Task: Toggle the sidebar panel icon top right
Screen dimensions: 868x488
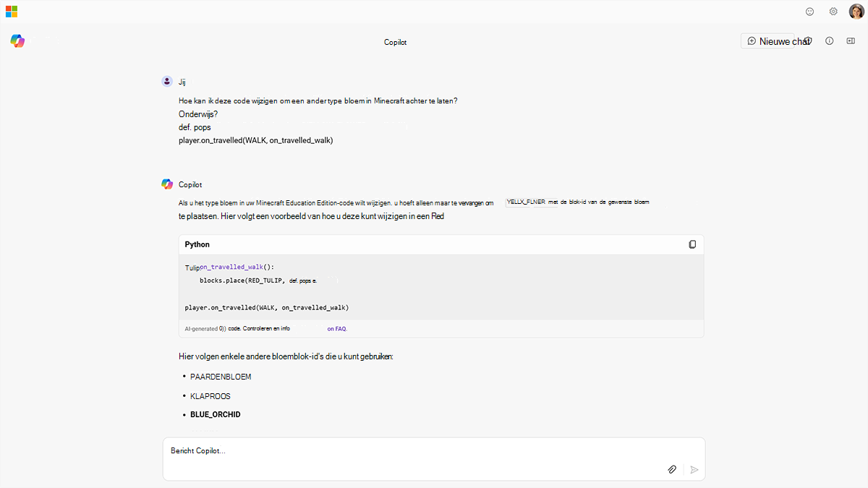Action: click(851, 41)
